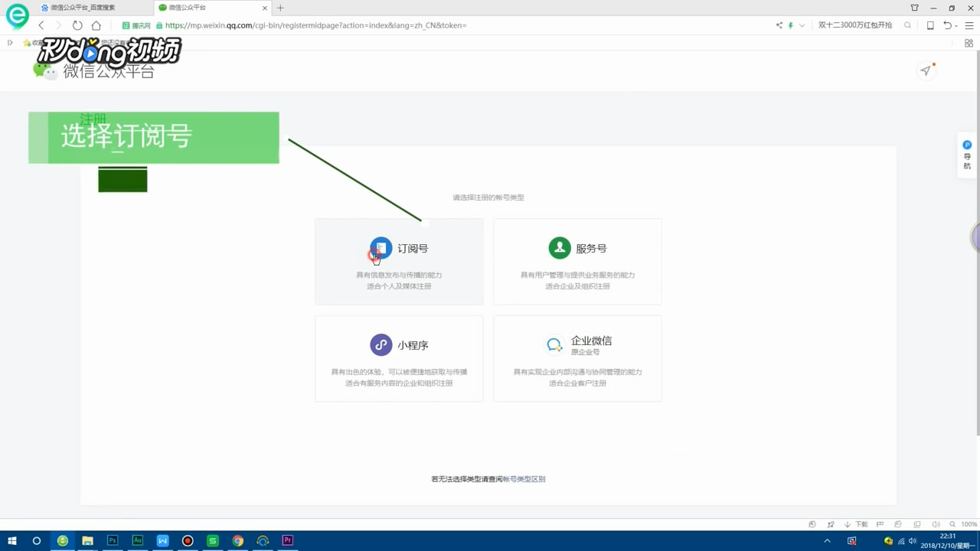Image resolution: width=980 pixels, height=551 pixels.
Task: Reload the current page
Action: [x=77, y=25]
